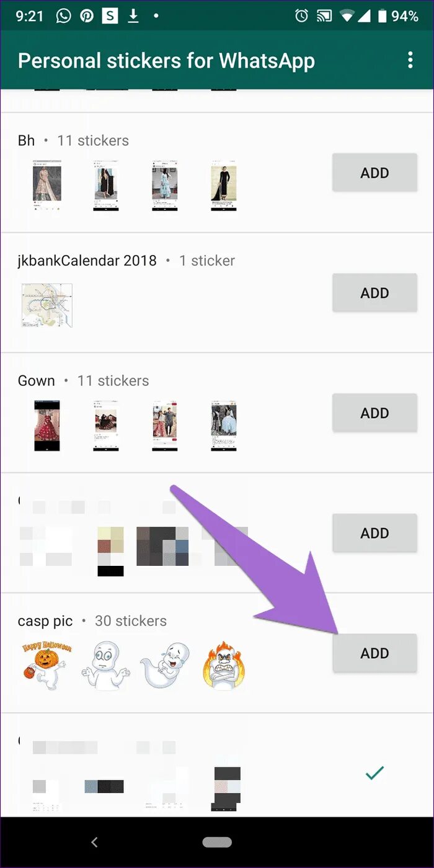Open the three-dot overflow menu

(x=410, y=60)
